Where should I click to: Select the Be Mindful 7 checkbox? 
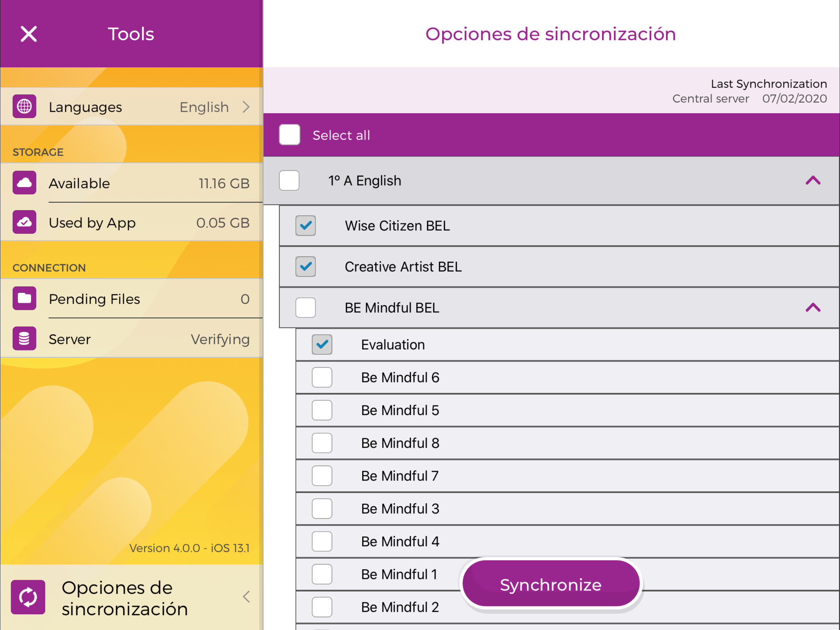click(322, 476)
